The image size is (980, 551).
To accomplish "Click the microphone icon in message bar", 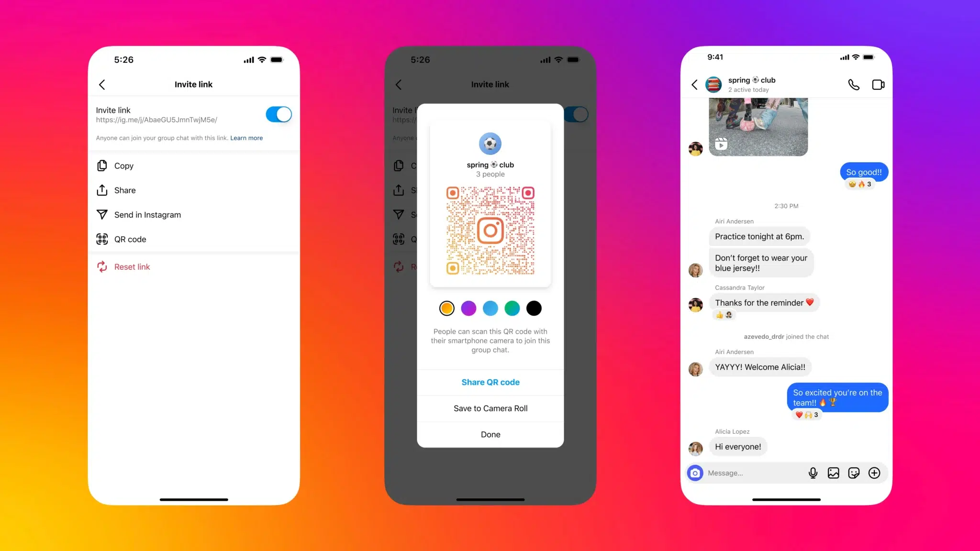I will click(x=813, y=473).
